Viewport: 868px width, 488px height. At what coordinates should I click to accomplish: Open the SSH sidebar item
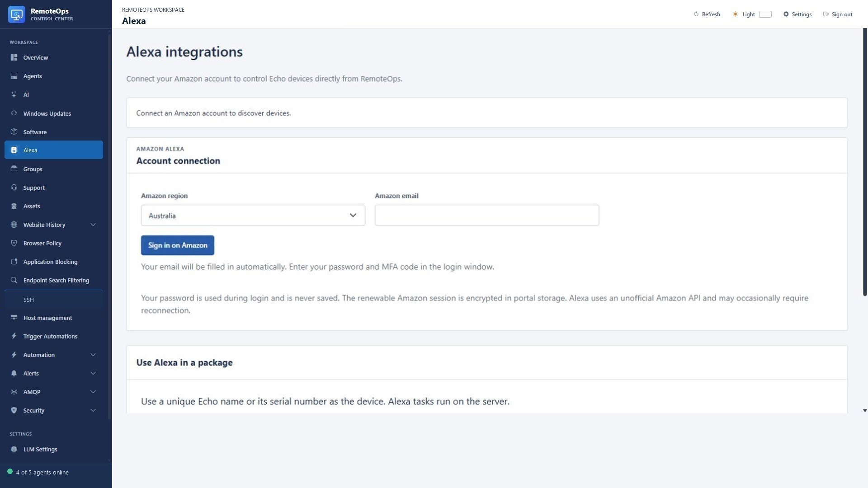[54, 300]
